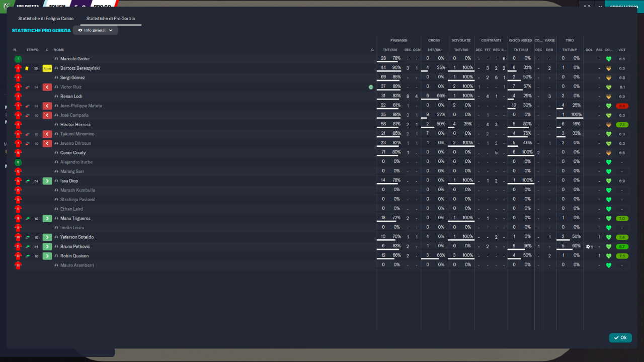Click the captain badge on Victor Ruiz's row
The height and width of the screenshot is (362, 644).
tap(371, 87)
